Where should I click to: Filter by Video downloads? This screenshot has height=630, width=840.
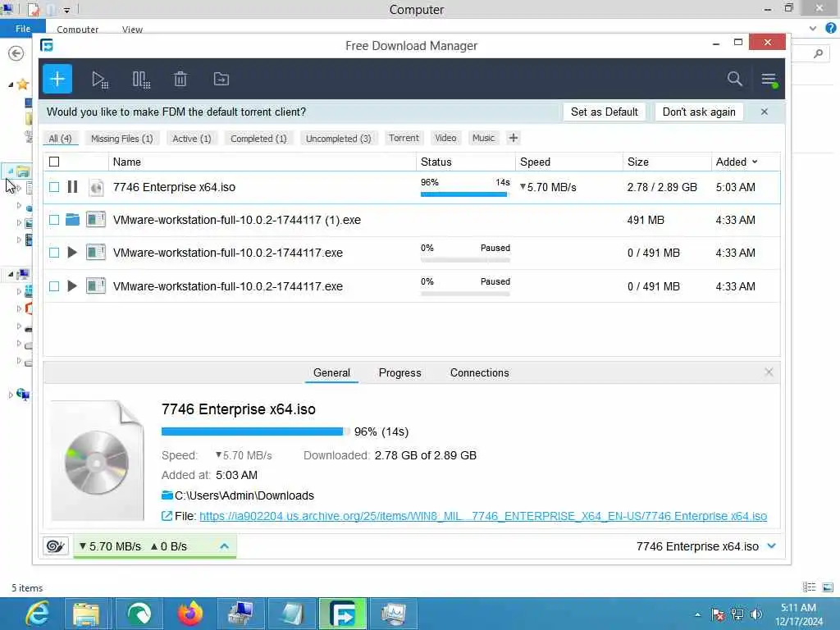click(x=445, y=138)
